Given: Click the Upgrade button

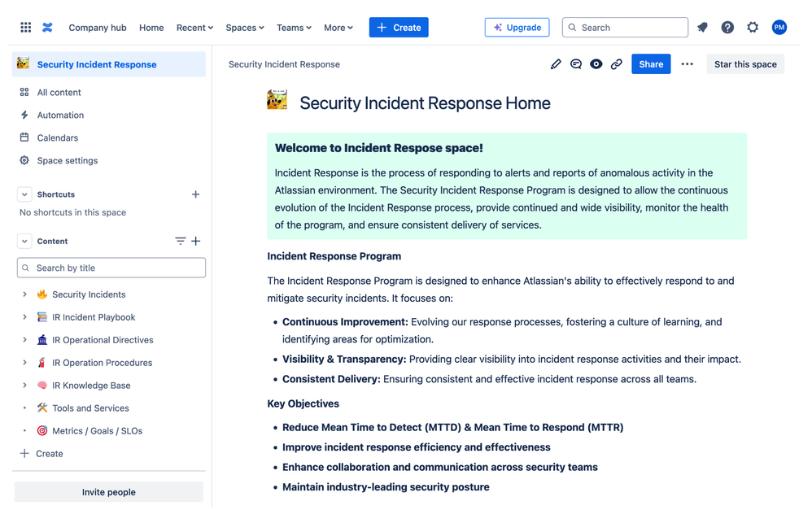Looking at the screenshot, I should [x=517, y=28].
